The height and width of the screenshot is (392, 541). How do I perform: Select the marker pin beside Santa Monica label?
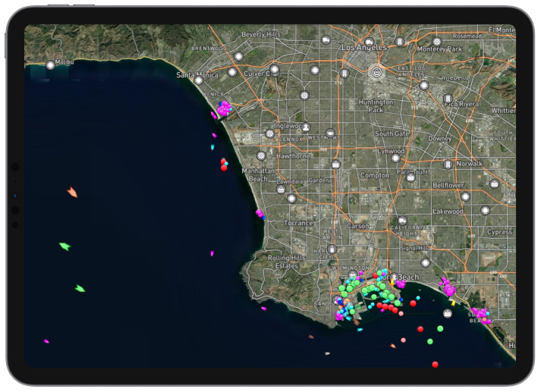coord(199,80)
